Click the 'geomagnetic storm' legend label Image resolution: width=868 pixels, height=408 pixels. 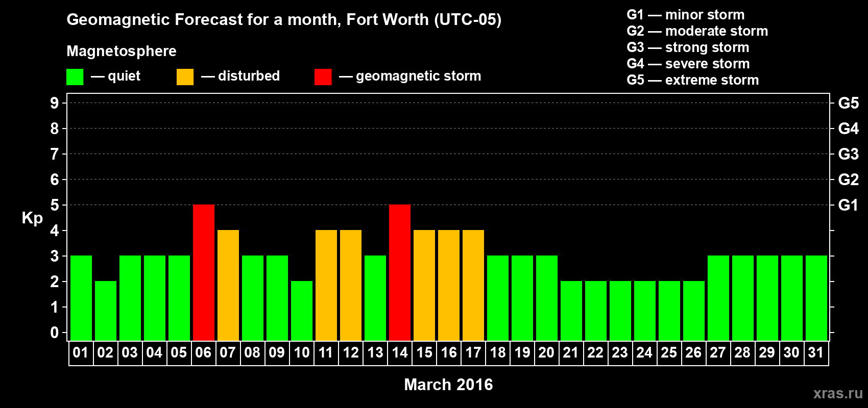click(418, 76)
